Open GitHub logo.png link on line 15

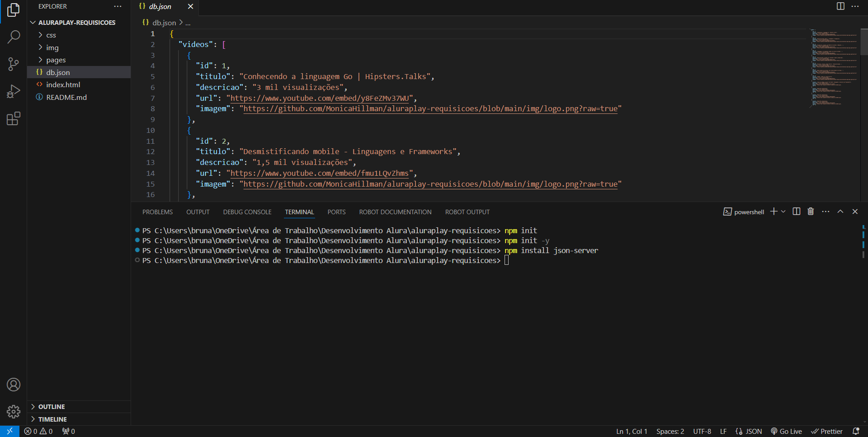pyautogui.click(x=430, y=184)
